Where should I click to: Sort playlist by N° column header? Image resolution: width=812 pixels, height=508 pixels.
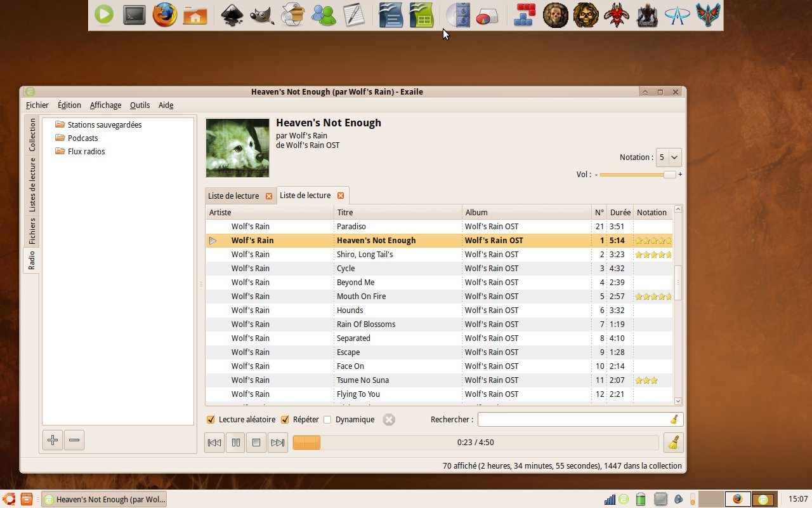click(599, 212)
